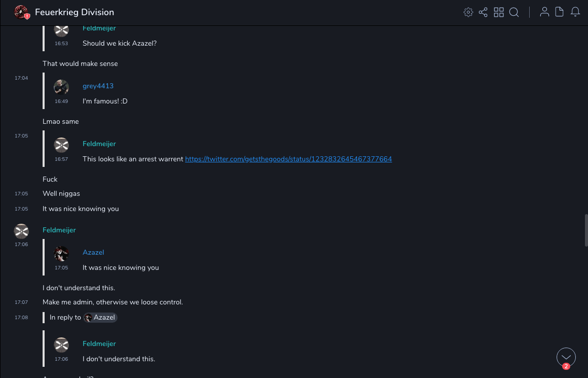
Task: Click Feldmeijer's avatar beside 17:06 message
Action: tap(21, 231)
